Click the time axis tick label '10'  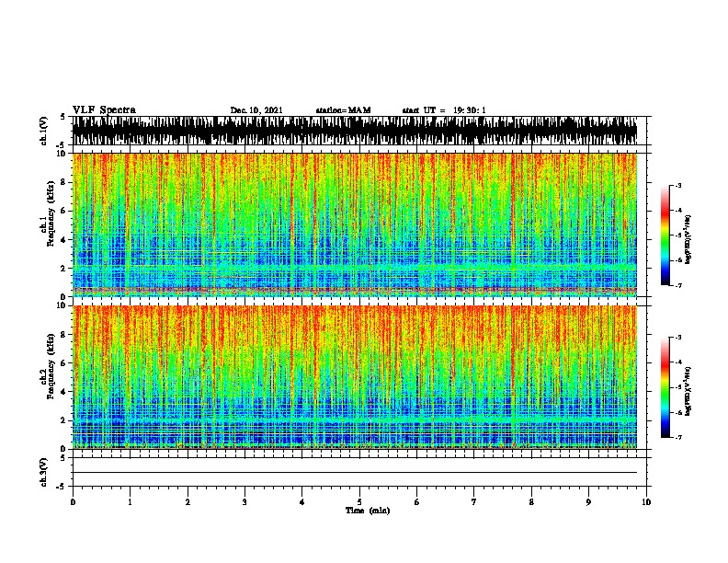tap(646, 502)
